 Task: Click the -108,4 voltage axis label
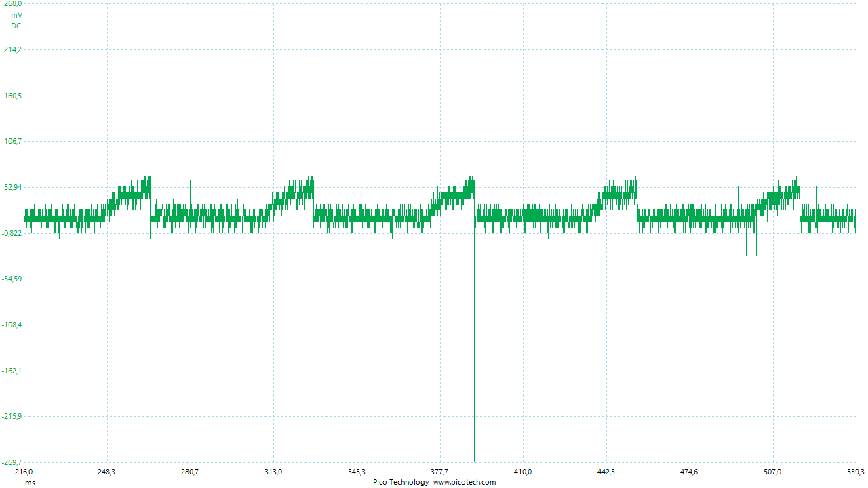12,325
